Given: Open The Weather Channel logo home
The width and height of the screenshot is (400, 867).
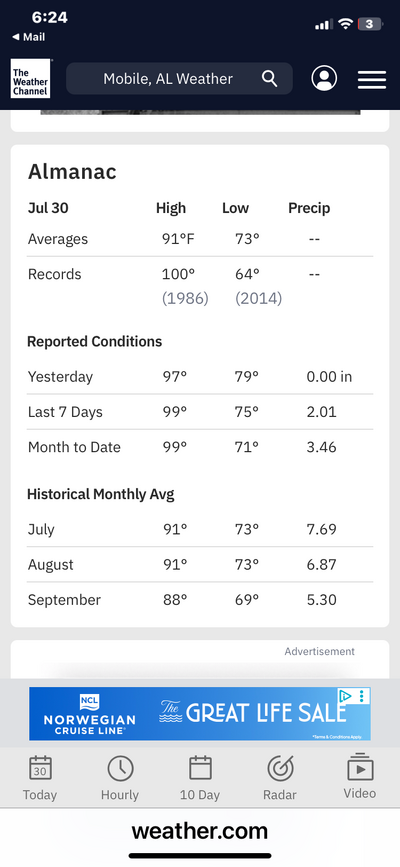Looking at the screenshot, I should click(x=30, y=79).
